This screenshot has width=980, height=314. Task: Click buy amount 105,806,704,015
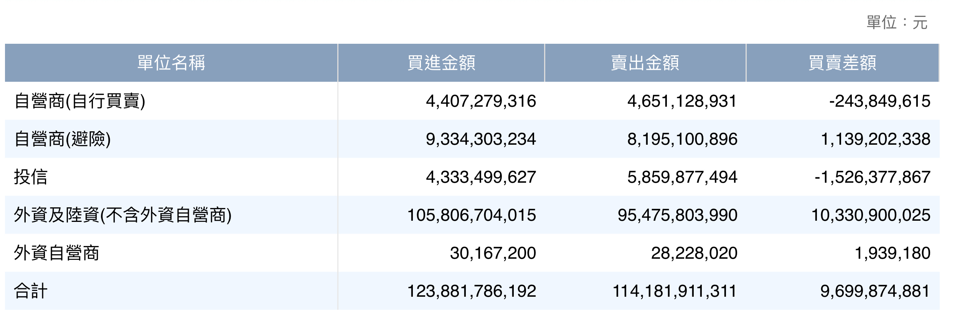click(472, 215)
